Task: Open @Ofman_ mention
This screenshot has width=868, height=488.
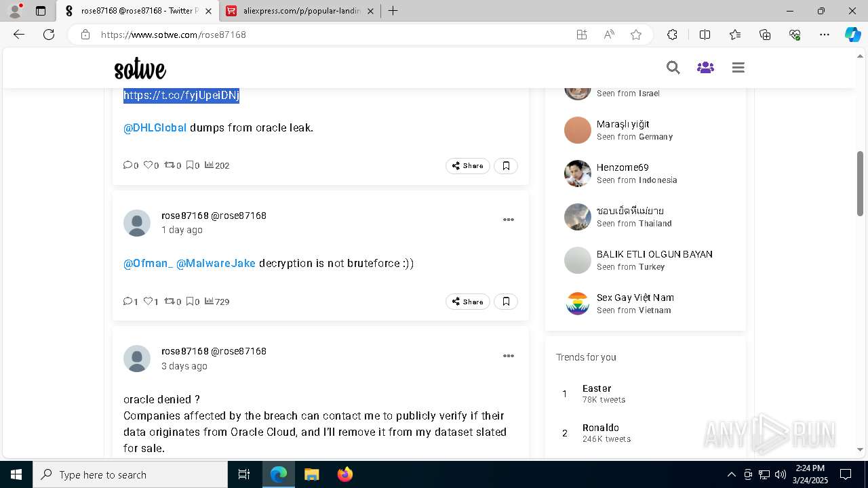Action: (x=148, y=263)
